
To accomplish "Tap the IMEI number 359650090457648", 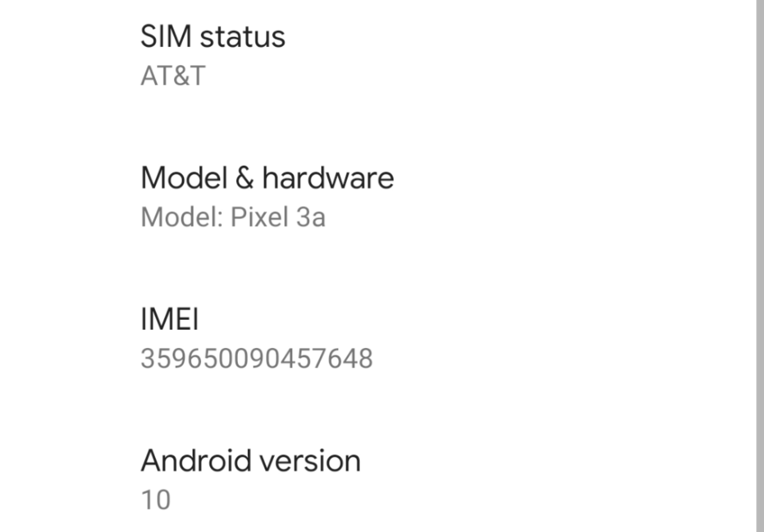I will coord(257,359).
